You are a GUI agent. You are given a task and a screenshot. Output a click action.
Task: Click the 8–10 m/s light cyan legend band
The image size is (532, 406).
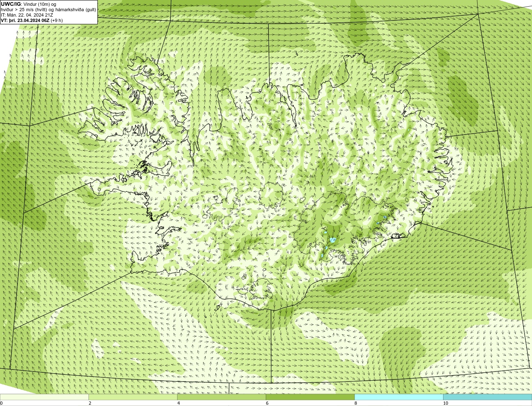(399, 397)
